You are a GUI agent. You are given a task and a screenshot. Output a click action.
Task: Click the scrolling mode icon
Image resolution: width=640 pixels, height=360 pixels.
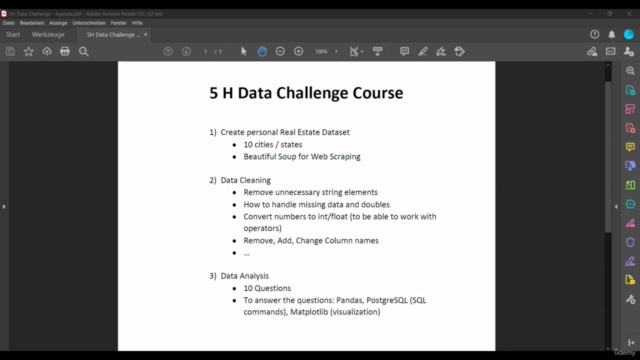[378, 51]
